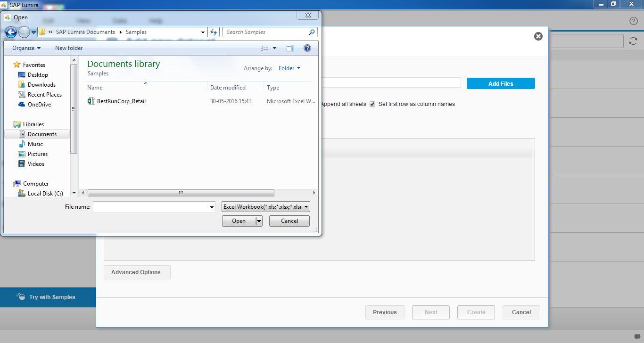The image size is (644, 343).
Task: Click file list horizontal scrollbar thumb
Action: [x=181, y=193]
